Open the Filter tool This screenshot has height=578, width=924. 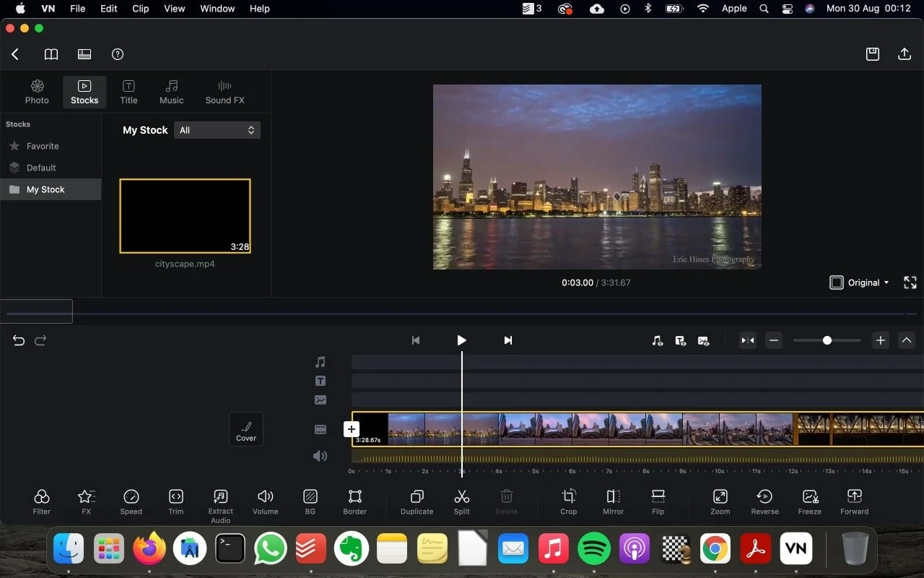(x=41, y=501)
